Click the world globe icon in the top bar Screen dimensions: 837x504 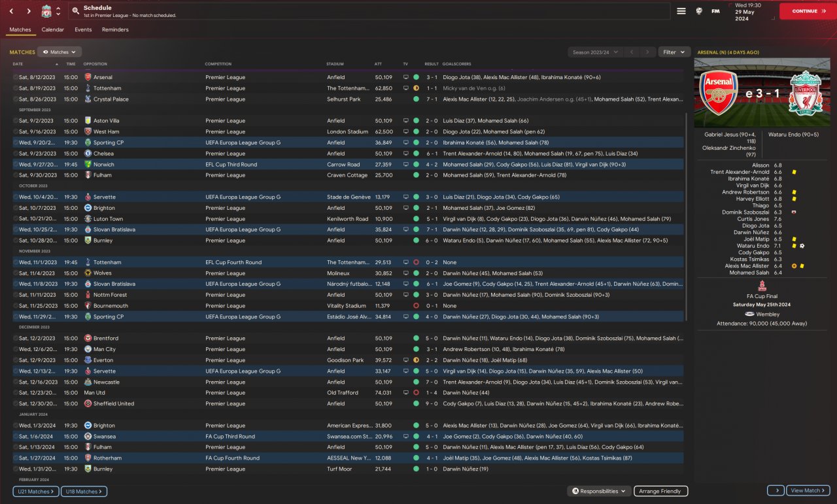[699, 11]
